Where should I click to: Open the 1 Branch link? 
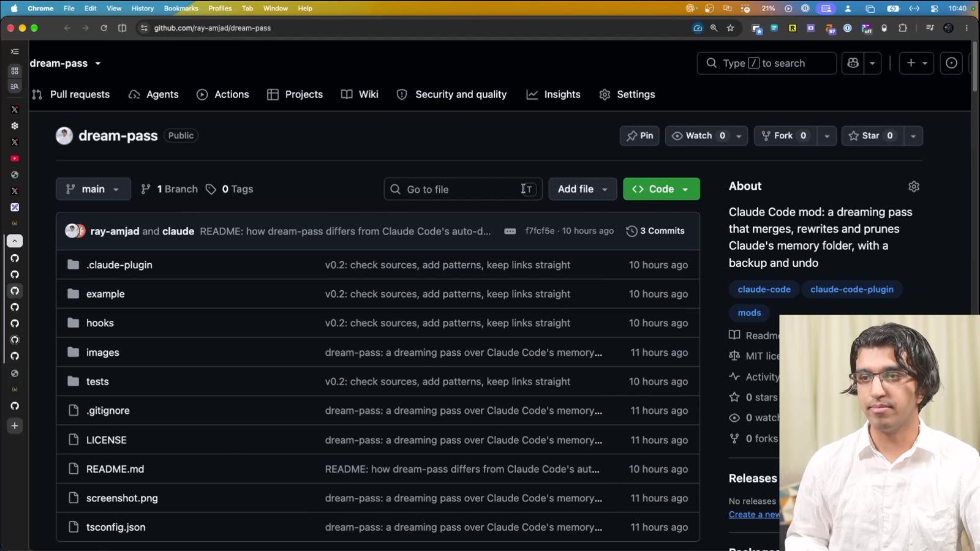pos(170,189)
